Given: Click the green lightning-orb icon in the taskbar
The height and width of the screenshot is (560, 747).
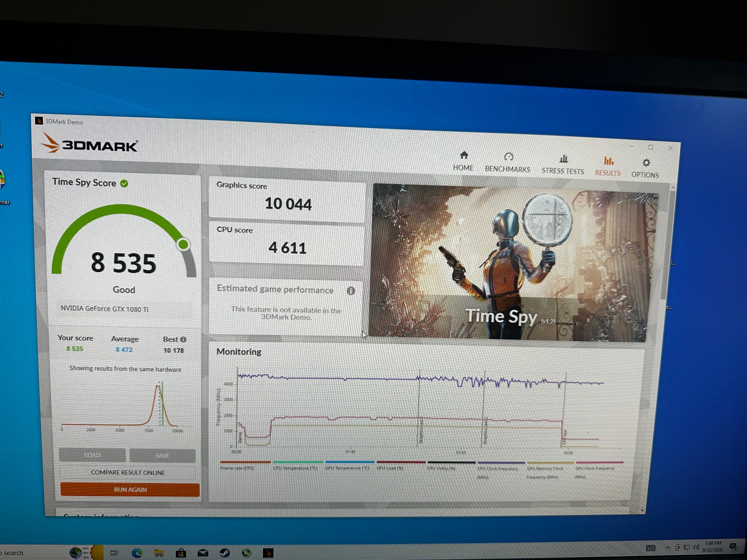Looking at the screenshot, I should 247,553.
